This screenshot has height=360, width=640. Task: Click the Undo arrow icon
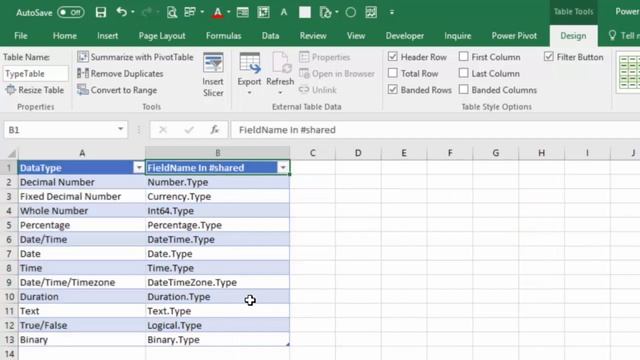click(121, 12)
